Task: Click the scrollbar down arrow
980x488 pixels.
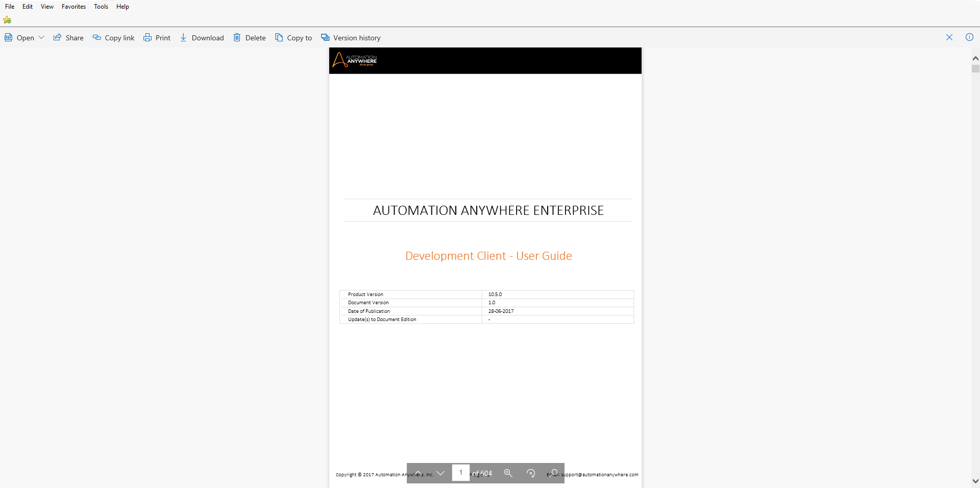Action: (x=975, y=481)
